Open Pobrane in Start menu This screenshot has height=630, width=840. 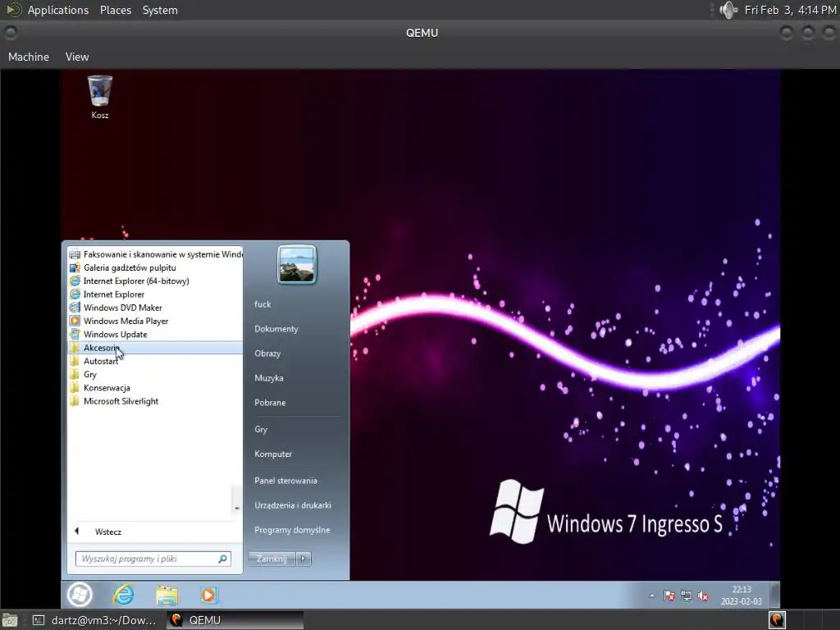tap(270, 403)
